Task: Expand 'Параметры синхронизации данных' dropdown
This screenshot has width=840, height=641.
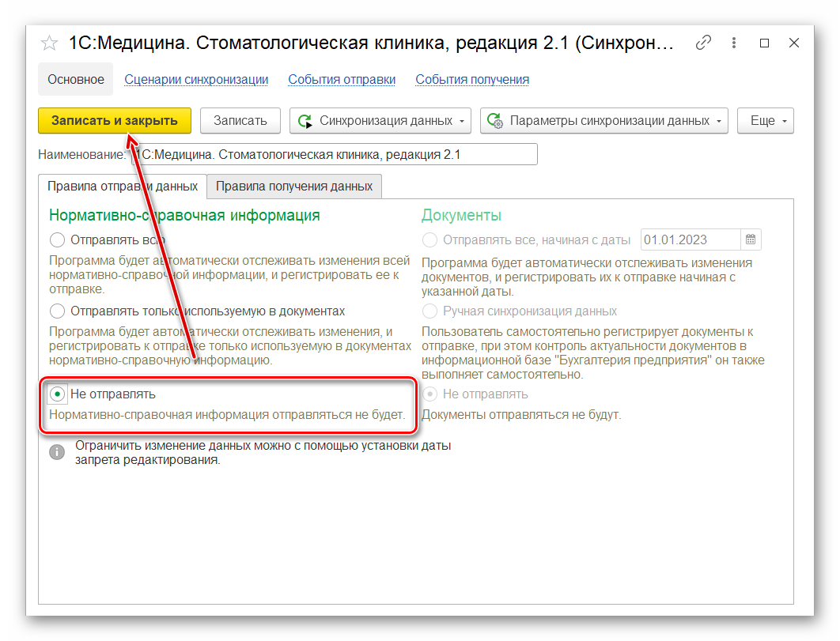Action: (x=604, y=121)
